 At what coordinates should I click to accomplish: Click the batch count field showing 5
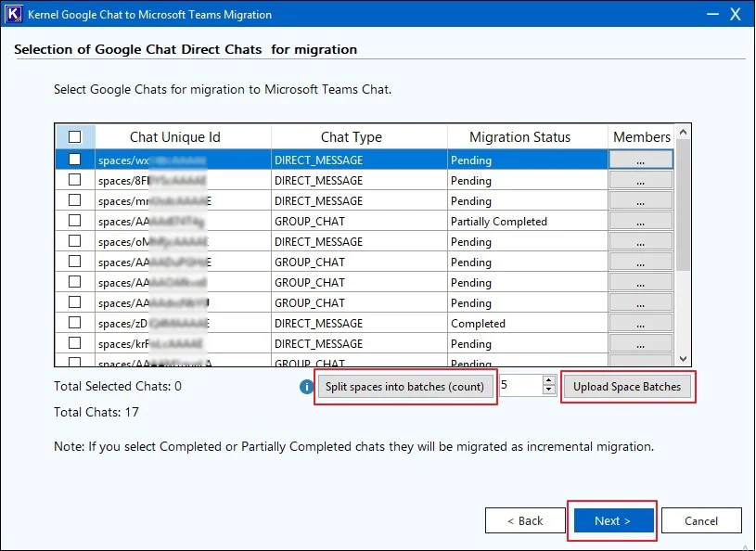click(520, 385)
